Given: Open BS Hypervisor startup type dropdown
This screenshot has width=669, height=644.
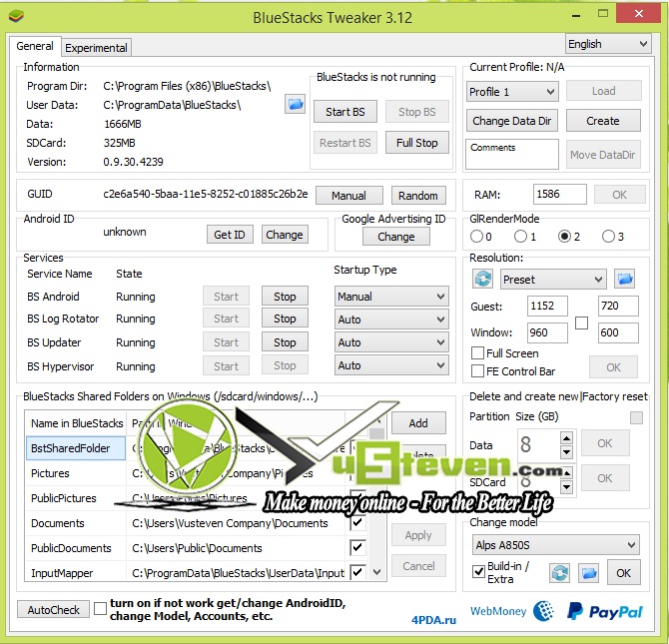Looking at the screenshot, I should (x=391, y=365).
